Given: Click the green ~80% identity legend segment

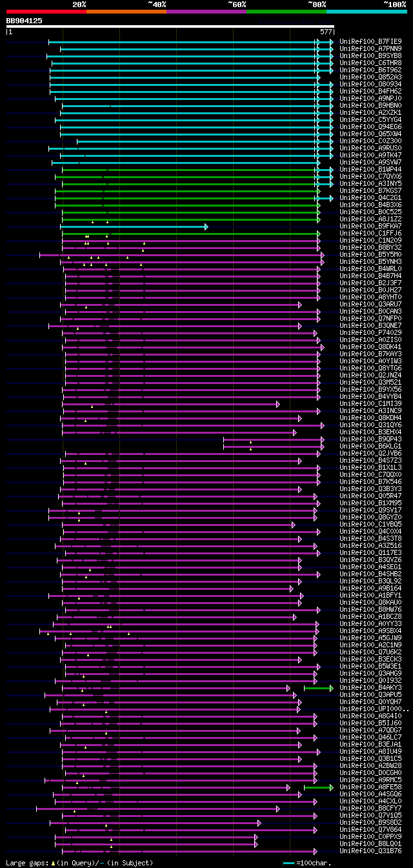Looking at the screenshot, I should point(286,12).
